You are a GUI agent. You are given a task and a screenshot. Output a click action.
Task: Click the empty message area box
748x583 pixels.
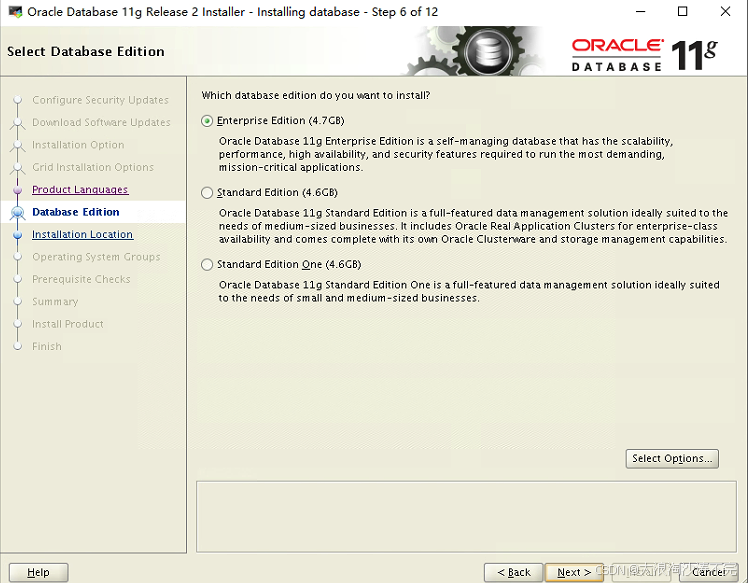click(466, 517)
